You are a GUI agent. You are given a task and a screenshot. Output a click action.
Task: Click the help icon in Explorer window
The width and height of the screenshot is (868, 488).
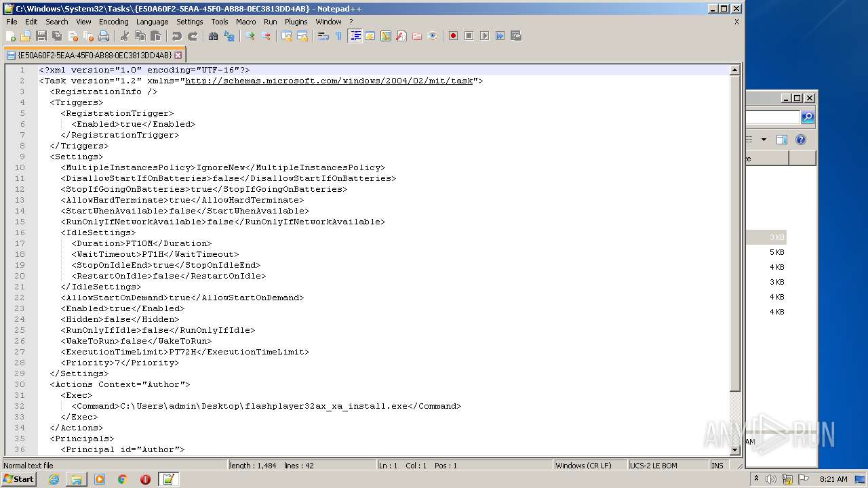800,140
